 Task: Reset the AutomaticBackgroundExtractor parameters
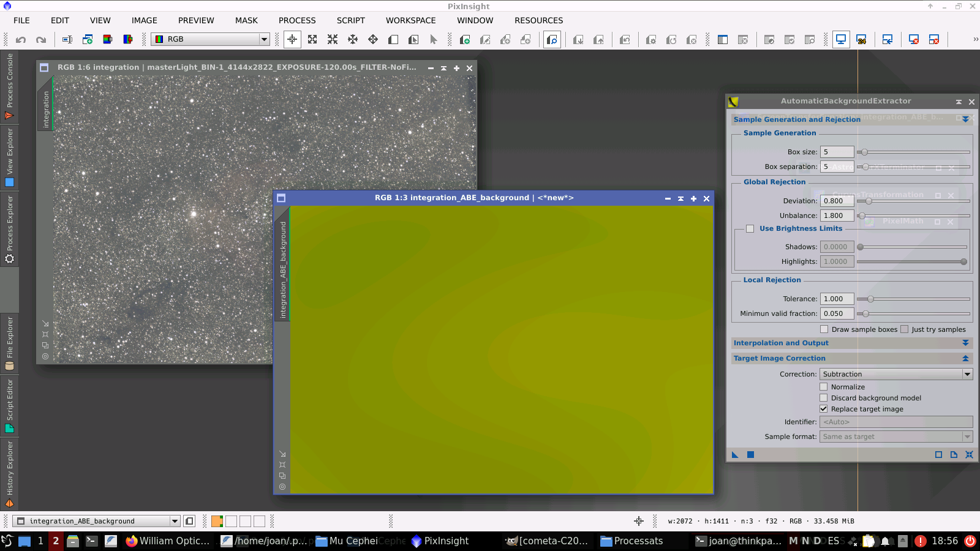pyautogui.click(x=969, y=454)
